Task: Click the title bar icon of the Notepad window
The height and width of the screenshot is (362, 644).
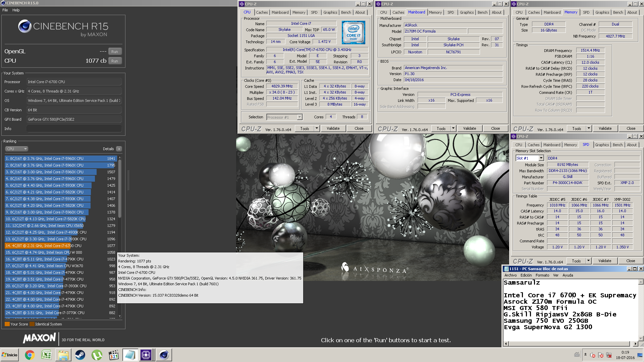Action: 506,269
